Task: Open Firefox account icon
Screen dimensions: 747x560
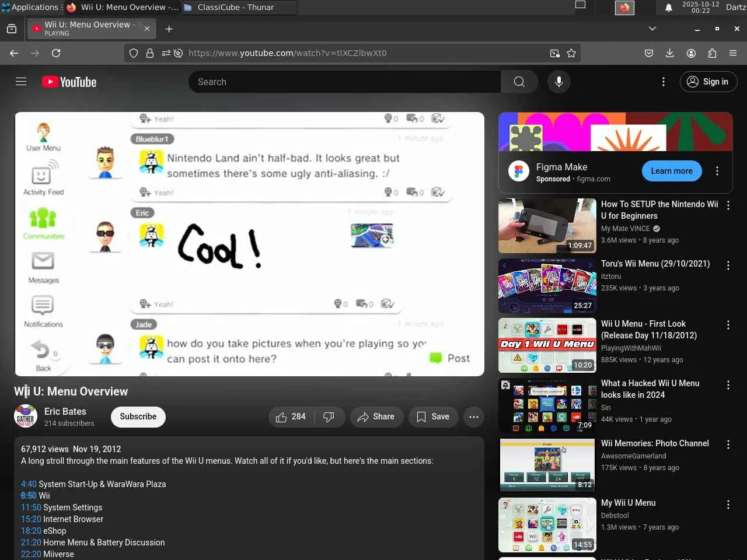Action: click(691, 53)
